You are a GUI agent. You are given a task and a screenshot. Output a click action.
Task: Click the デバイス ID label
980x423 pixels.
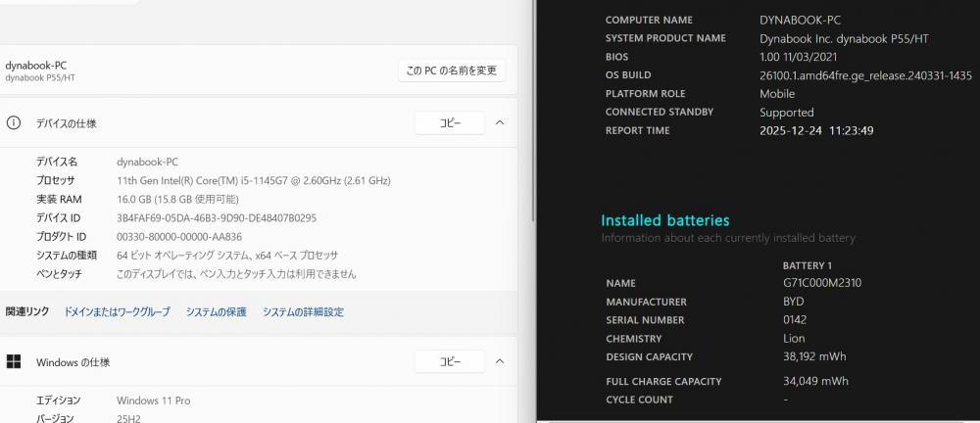(x=58, y=218)
